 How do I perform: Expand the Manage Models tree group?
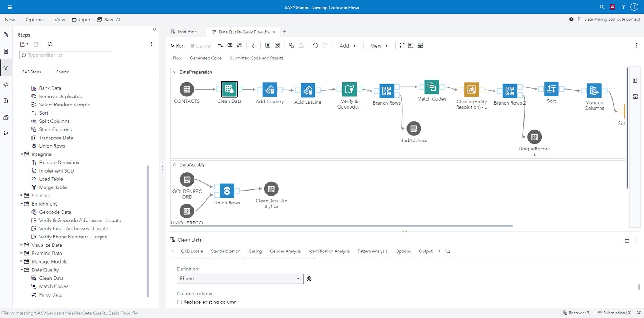(21, 261)
